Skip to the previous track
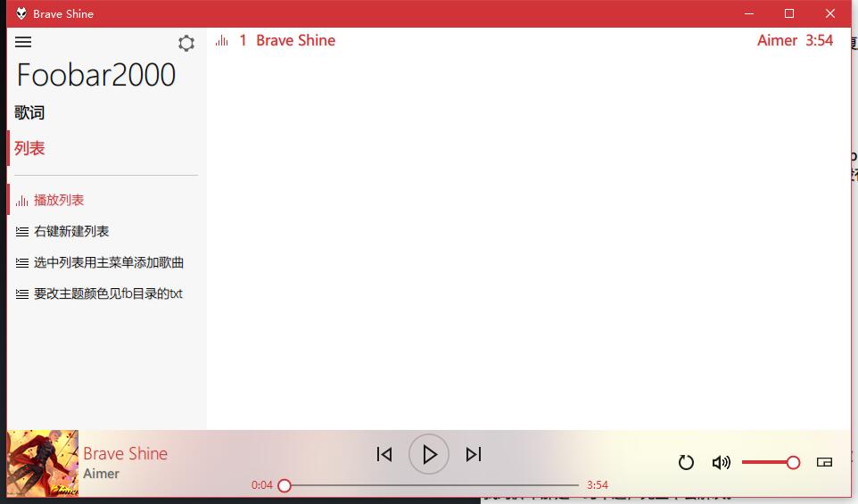Viewport: 858px width, 504px height. click(384, 454)
